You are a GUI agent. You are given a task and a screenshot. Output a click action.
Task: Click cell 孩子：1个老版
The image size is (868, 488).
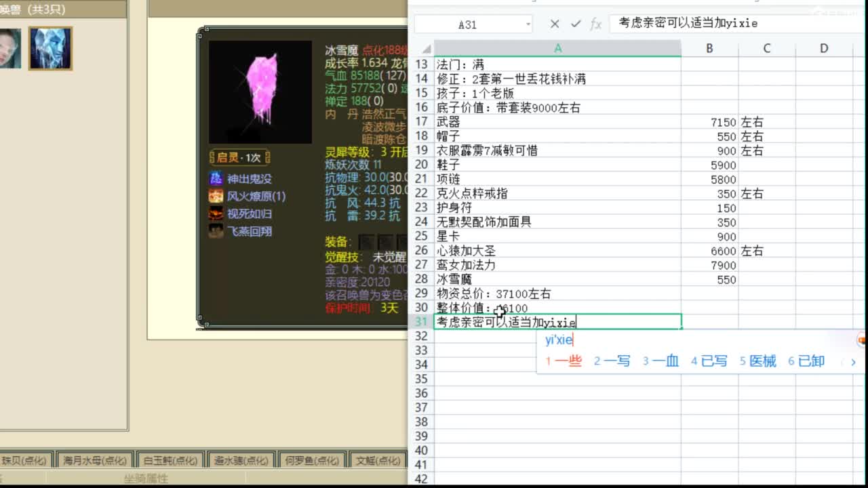coord(557,94)
